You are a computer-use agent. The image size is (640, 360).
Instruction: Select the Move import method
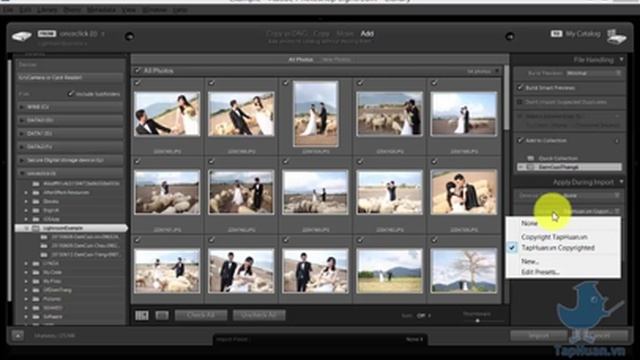[x=345, y=33]
